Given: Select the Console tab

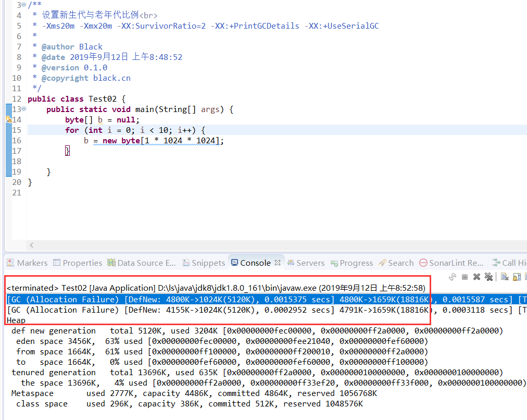Looking at the screenshot, I should [255, 263].
